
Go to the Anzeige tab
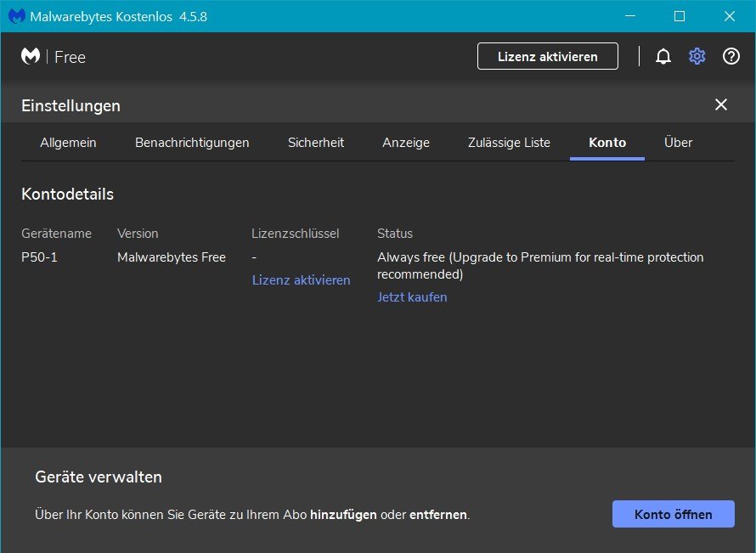[x=406, y=143]
